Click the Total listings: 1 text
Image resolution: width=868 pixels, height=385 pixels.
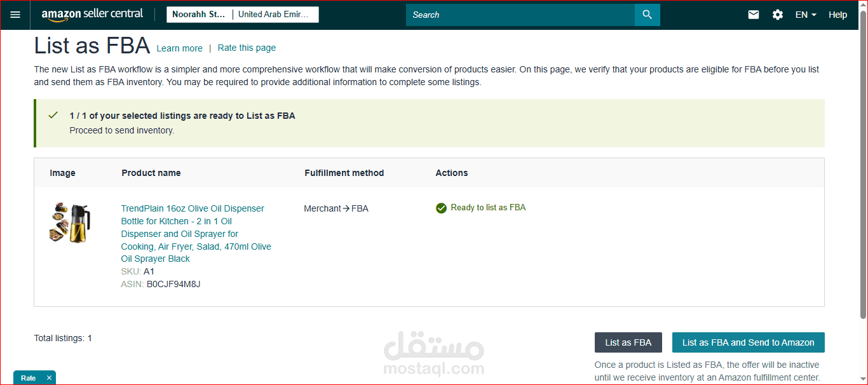coord(63,338)
